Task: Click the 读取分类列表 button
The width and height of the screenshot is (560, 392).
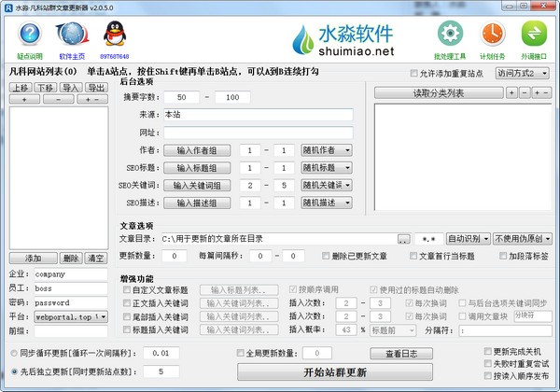Action: click(439, 93)
